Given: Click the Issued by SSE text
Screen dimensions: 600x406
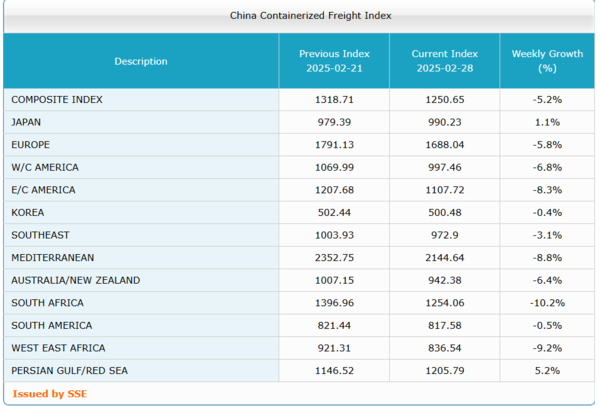Looking at the screenshot, I should (x=49, y=393).
